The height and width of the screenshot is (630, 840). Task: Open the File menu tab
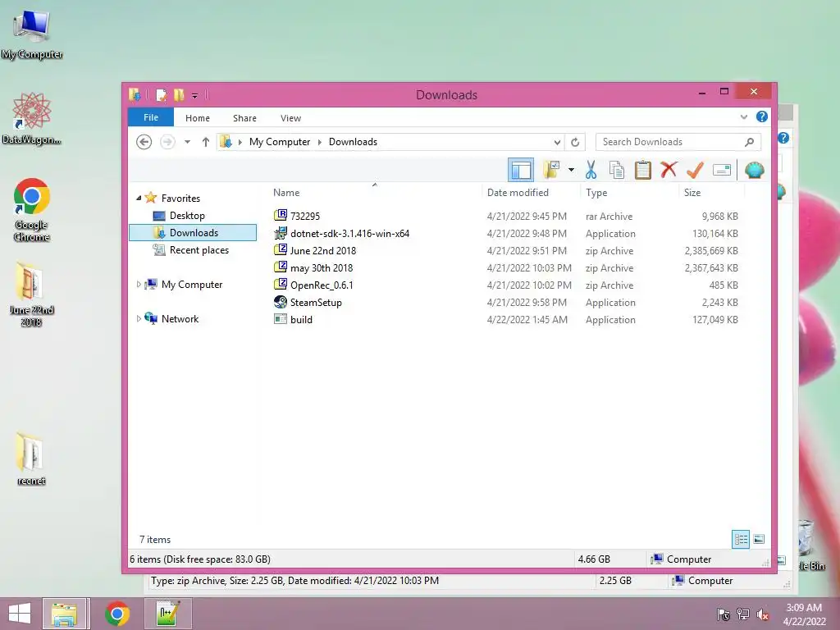pos(151,117)
